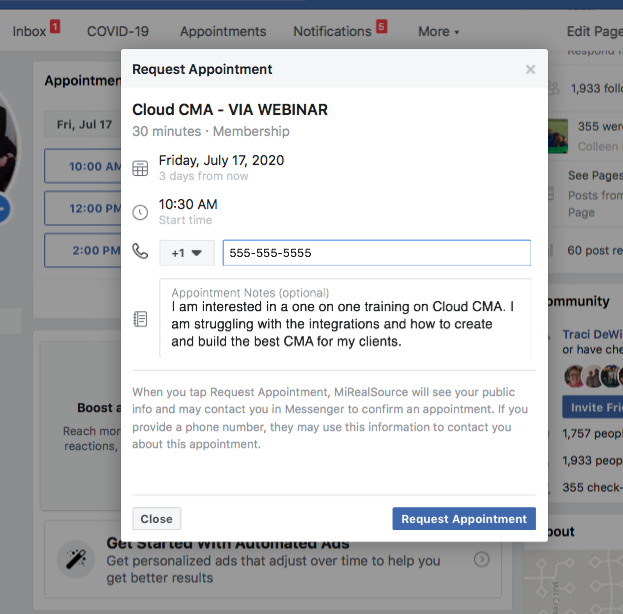Click the magic wand Automated Ads icon
The height and width of the screenshot is (614, 623).
(75, 560)
